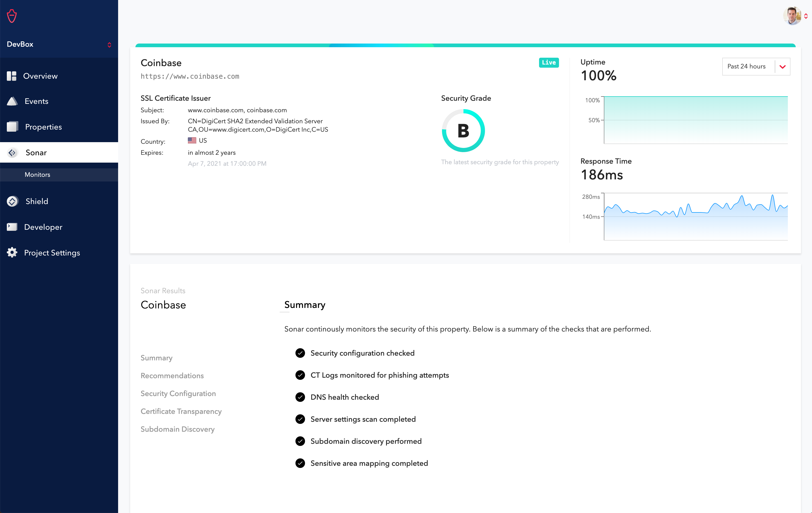Click the red shield logo icon
This screenshot has width=812, height=513.
pyautogui.click(x=12, y=16)
